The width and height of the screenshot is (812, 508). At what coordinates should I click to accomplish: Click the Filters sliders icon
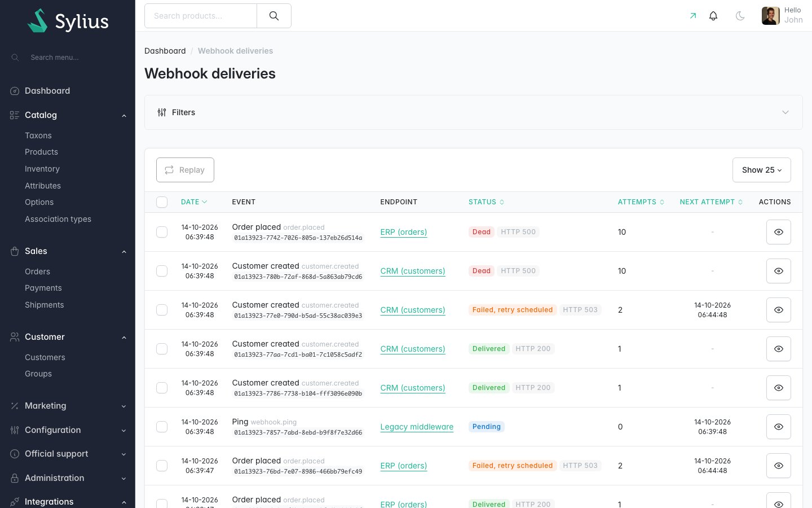pos(162,112)
